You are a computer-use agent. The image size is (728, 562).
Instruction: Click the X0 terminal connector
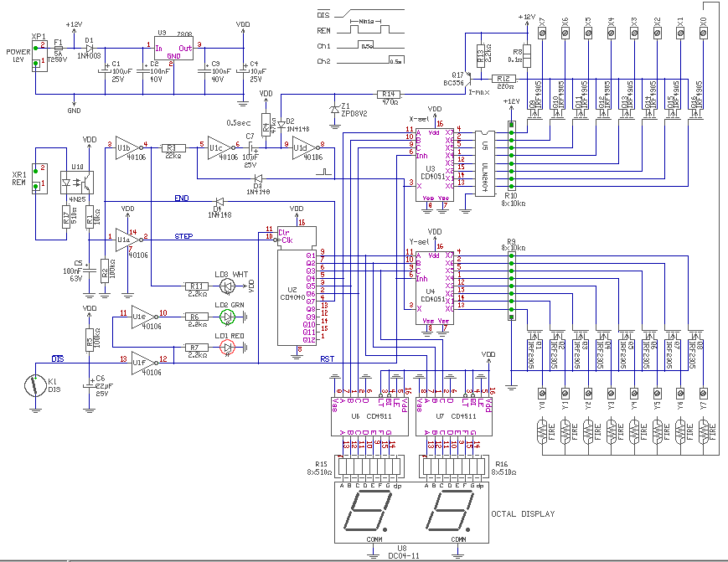pos(704,33)
